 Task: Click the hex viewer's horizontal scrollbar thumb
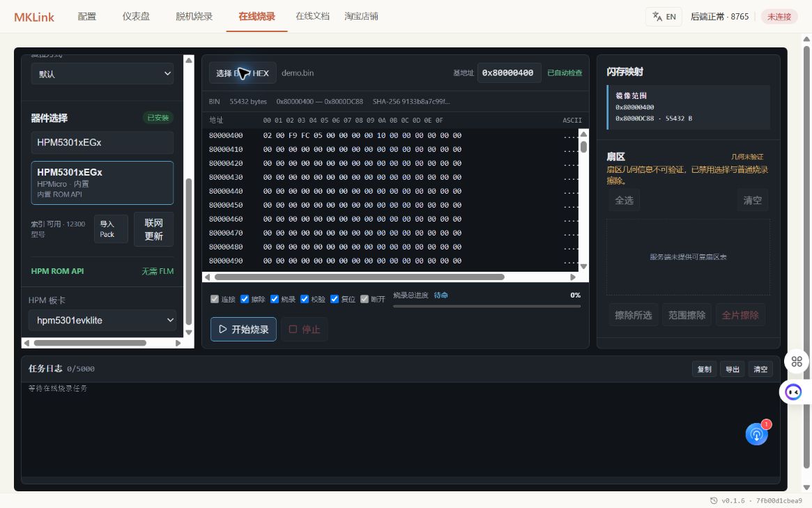point(360,277)
